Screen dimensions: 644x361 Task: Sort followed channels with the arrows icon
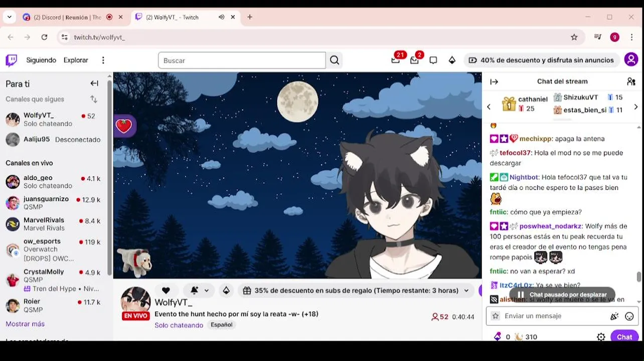pos(94,99)
